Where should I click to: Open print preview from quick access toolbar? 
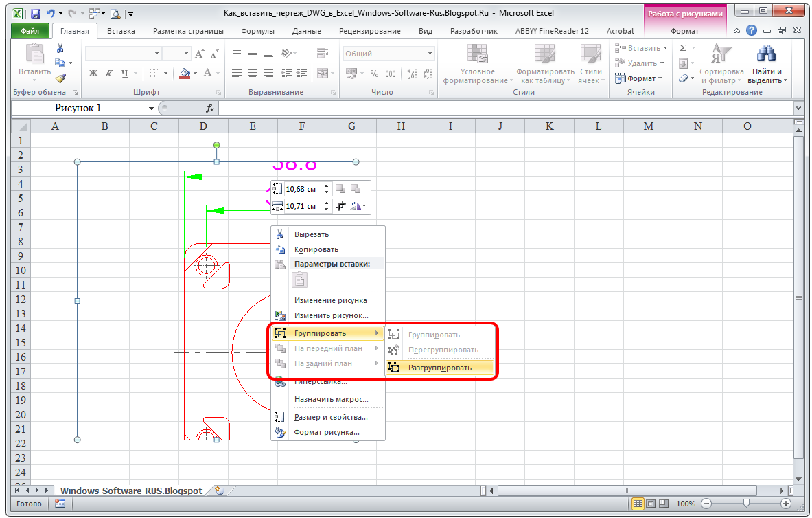115,14
